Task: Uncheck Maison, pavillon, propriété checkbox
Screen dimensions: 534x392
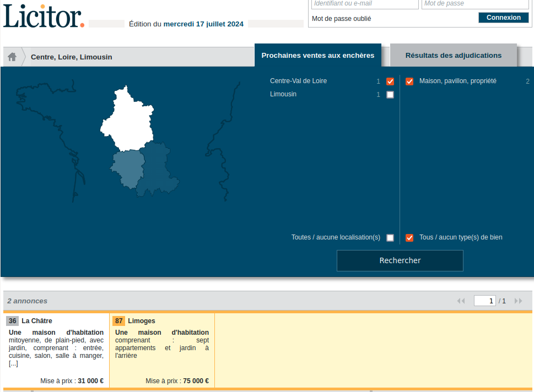Action: click(x=409, y=81)
